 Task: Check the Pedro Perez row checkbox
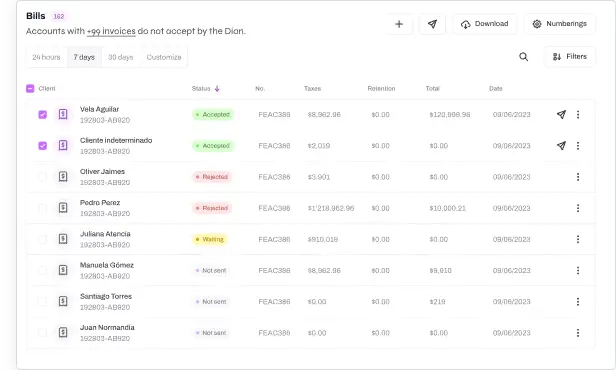pyautogui.click(x=42, y=208)
